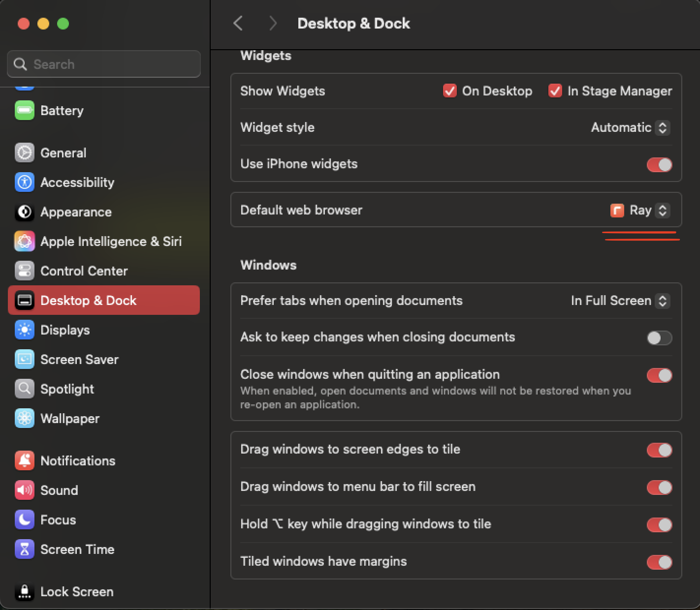Click the Spotlight magnifier icon
This screenshot has height=610, width=700.
point(25,389)
